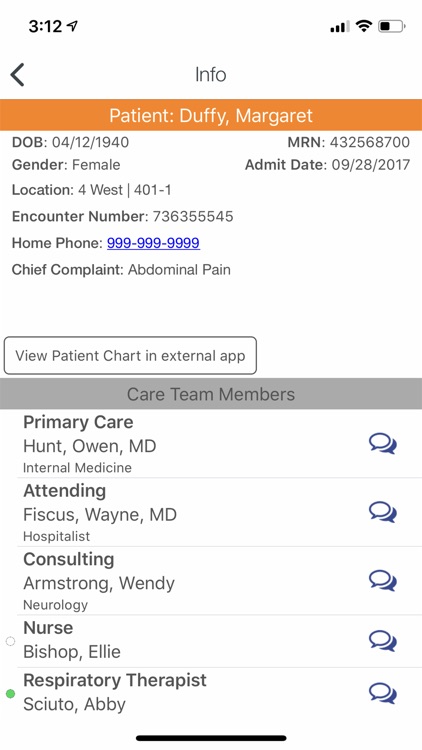Open chat with Fiscus, Wayne, MD
Image resolution: width=422 pixels, height=750 pixels.
tap(383, 512)
